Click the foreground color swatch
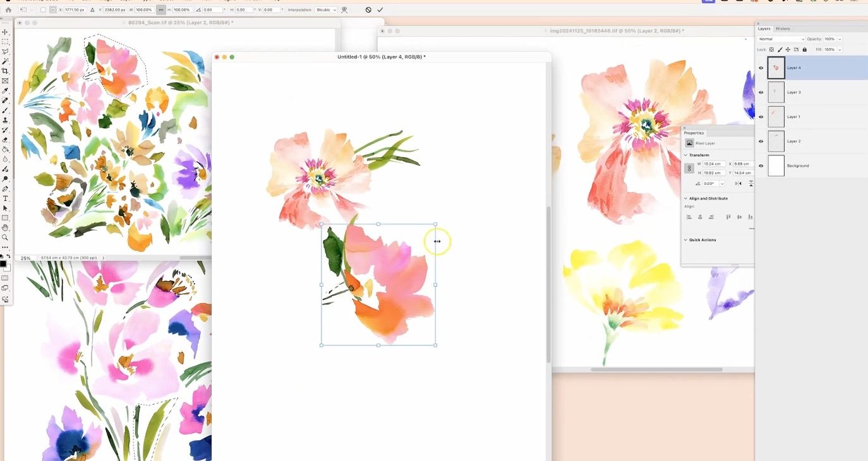Viewport: 868px width, 461px height. (3, 264)
